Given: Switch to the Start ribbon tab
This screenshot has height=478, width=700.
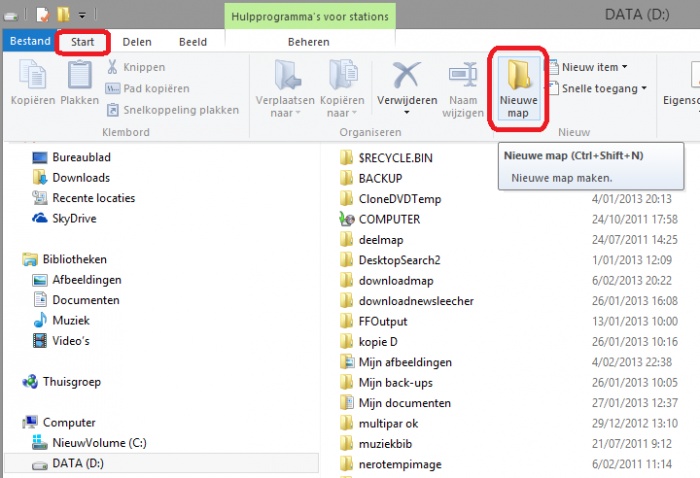Looking at the screenshot, I should pos(83,42).
